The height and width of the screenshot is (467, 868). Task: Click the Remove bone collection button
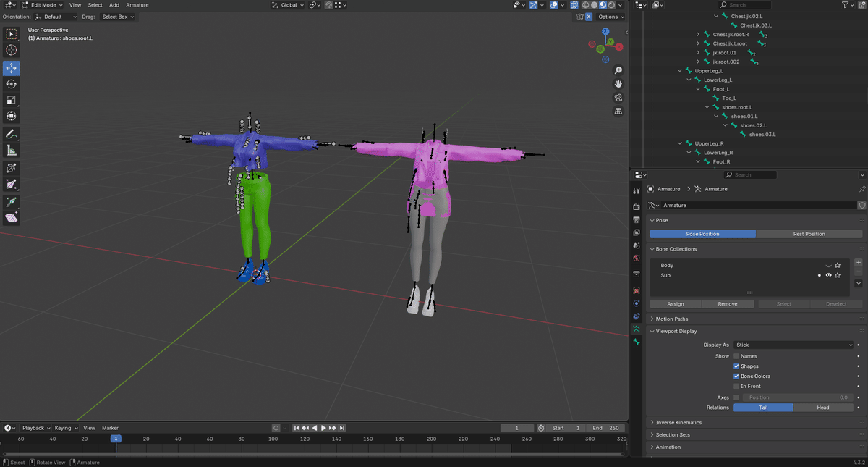[728, 304]
